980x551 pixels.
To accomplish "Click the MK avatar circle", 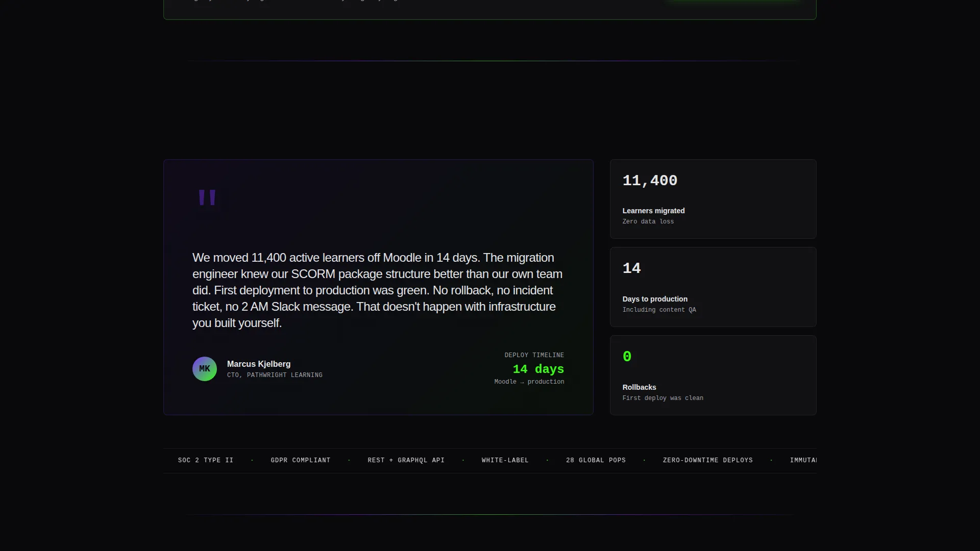I will point(205,369).
